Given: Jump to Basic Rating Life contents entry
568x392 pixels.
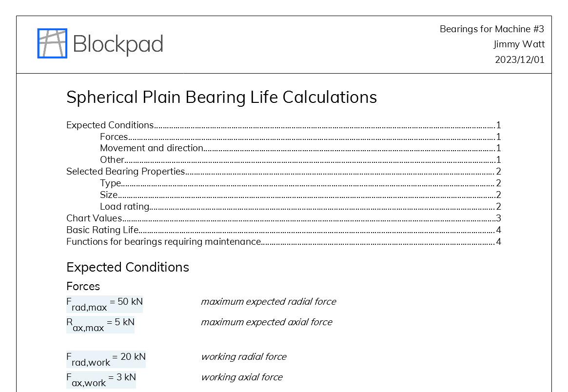Looking at the screenshot, I should (102, 230).
